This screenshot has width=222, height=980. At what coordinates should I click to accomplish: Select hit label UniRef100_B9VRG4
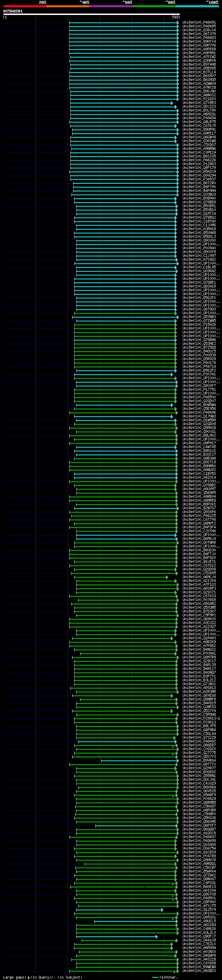[x=199, y=761]
